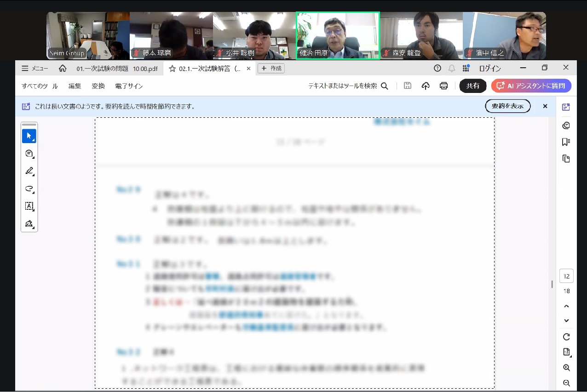587x392 pixels.
Task: Open the 編集 menu
Action: 75,86
